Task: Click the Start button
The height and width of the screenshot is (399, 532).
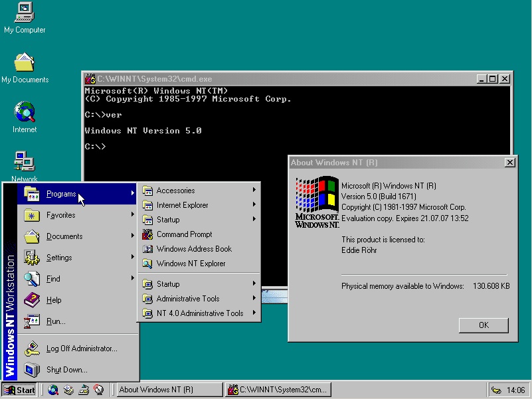Action: click(x=19, y=390)
